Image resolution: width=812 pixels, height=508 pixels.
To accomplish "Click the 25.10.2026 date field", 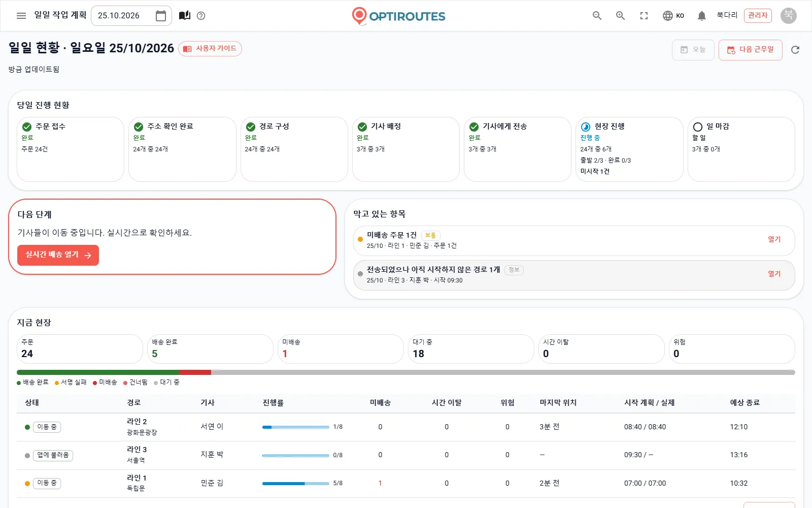I will [x=131, y=16].
